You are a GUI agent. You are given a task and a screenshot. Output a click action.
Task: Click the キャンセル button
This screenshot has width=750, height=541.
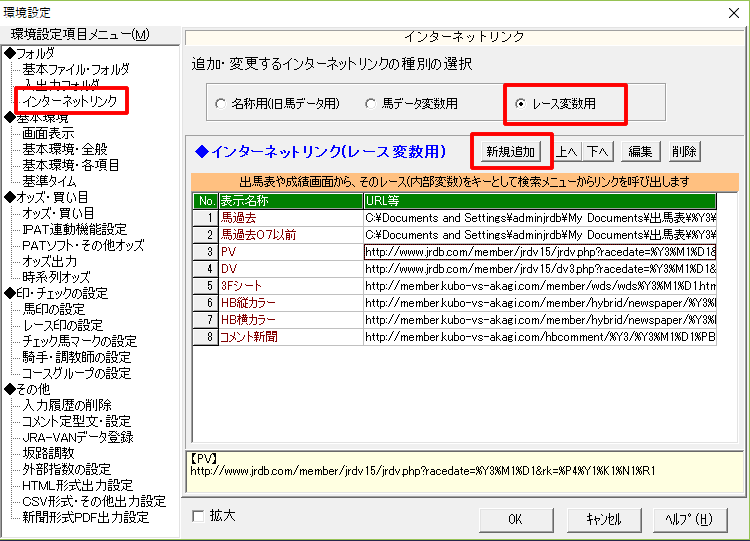pos(604,519)
